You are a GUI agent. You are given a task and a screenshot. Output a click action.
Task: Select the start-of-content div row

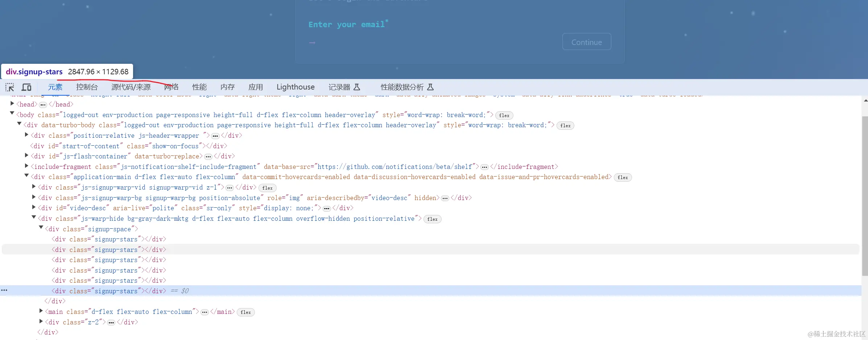[129, 146]
